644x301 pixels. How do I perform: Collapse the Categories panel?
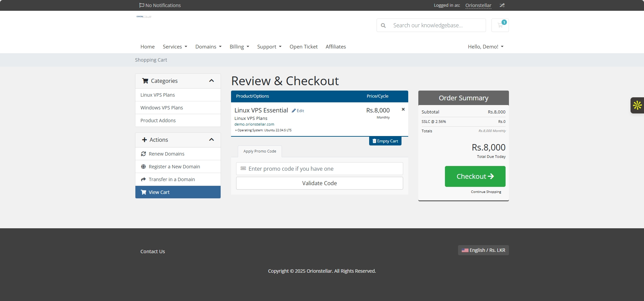[x=212, y=81]
